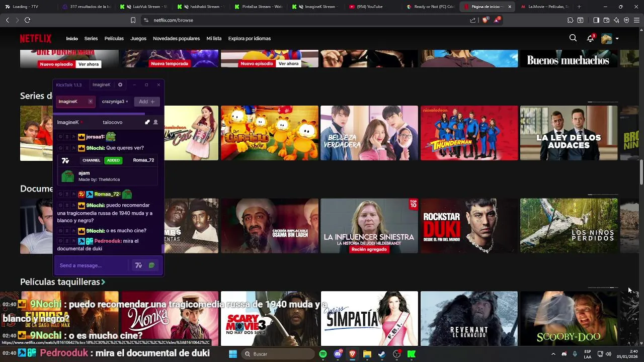This screenshot has height=362, width=644.
Task: Open Brave Rewards triangle icon
Action: (x=497, y=20)
